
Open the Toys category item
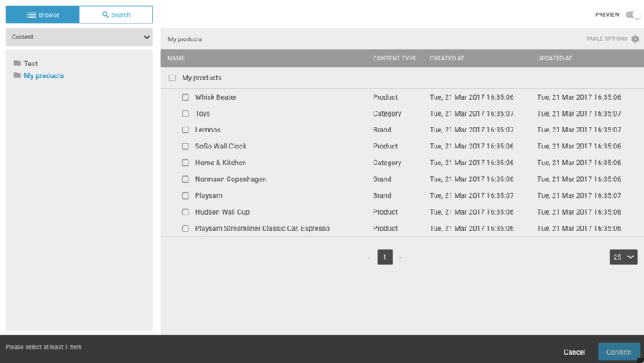click(x=203, y=114)
